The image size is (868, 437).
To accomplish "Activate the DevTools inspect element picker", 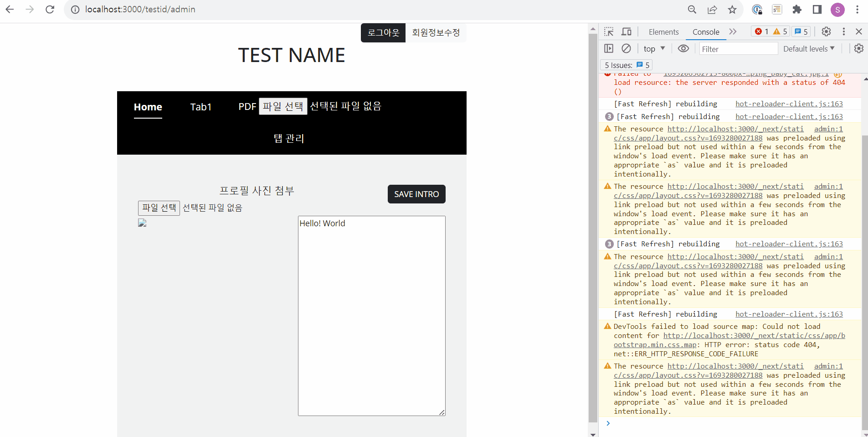I will 609,31.
